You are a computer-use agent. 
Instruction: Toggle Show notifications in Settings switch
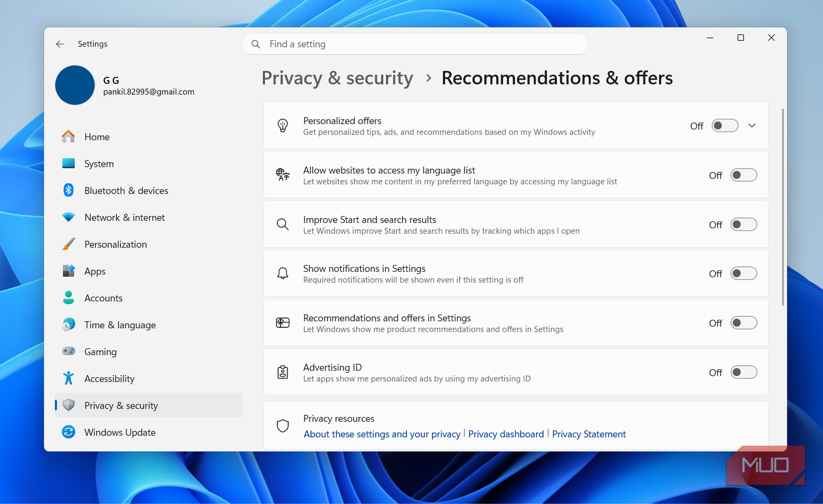point(743,273)
